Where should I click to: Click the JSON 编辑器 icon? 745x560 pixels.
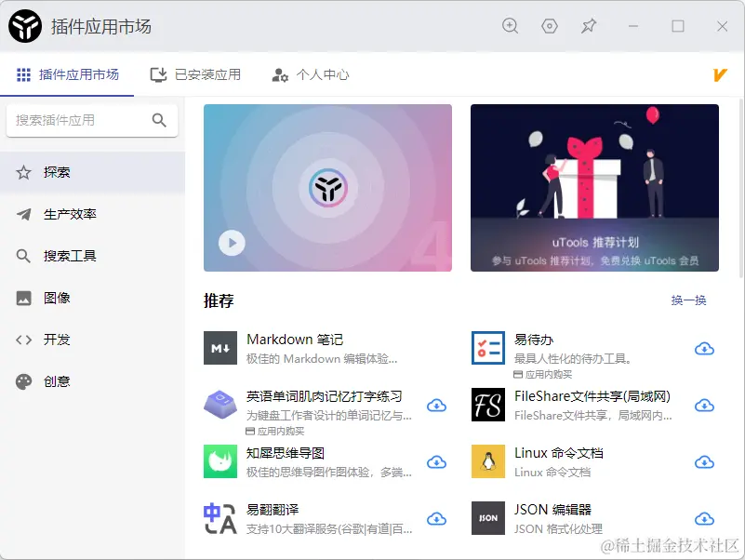click(488, 518)
